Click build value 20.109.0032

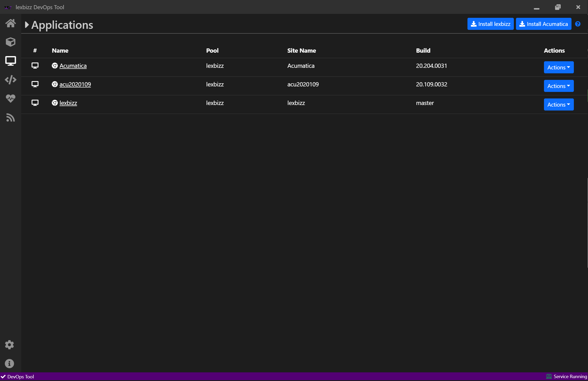click(432, 84)
